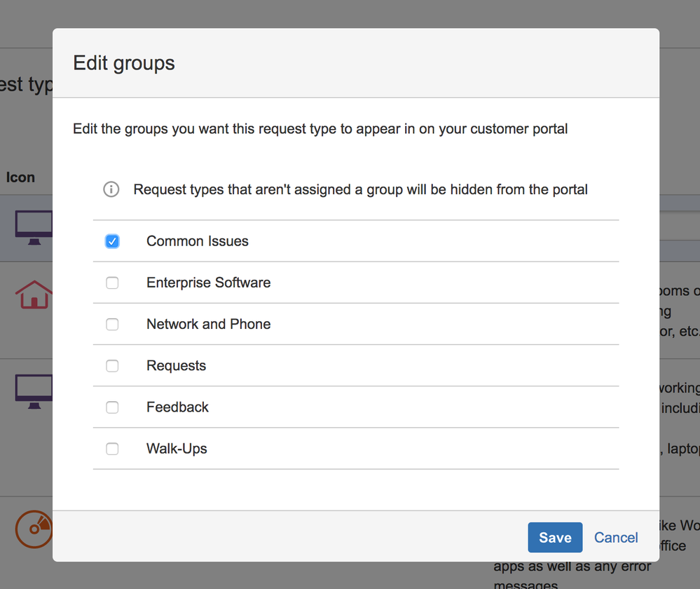This screenshot has height=589, width=700.
Task: Select the Feedback checkbox
Action: [x=112, y=407]
